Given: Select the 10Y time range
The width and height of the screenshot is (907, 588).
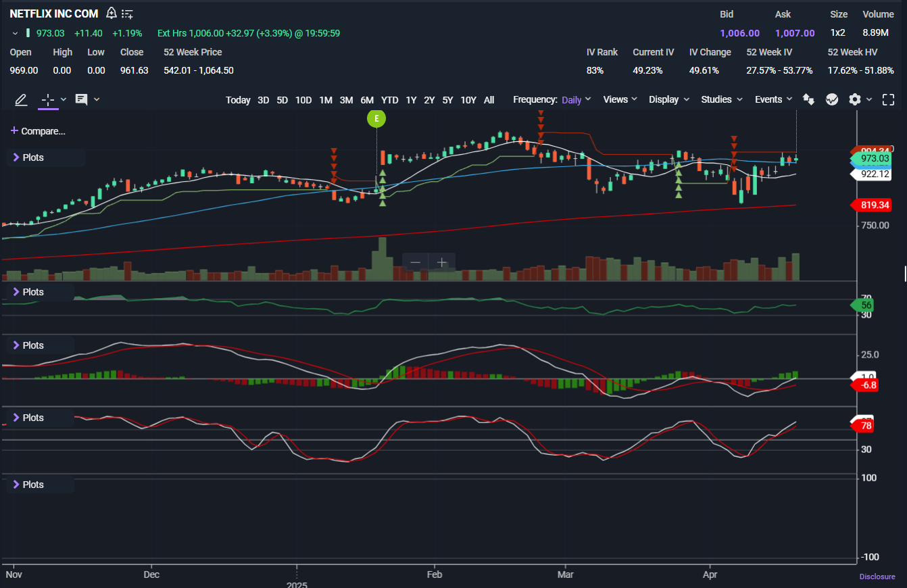Looking at the screenshot, I should click(x=468, y=100).
